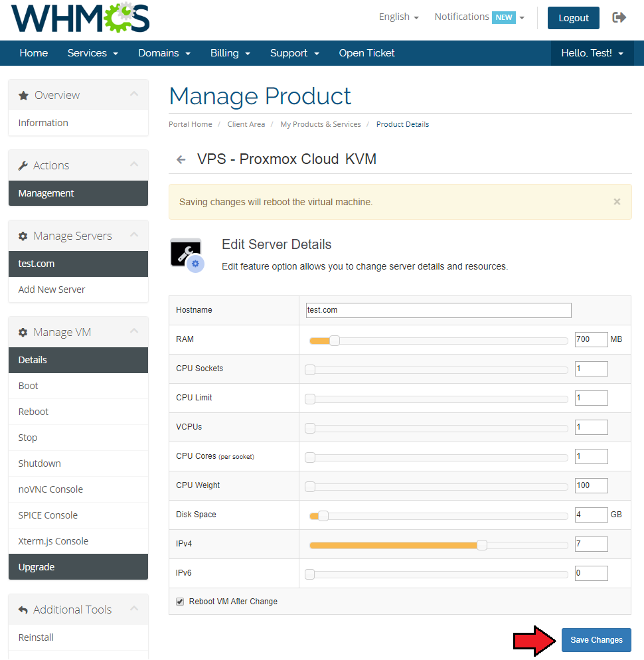Open noVNC Console
Image resolution: width=644 pixels, height=660 pixels.
click(78, 489)
